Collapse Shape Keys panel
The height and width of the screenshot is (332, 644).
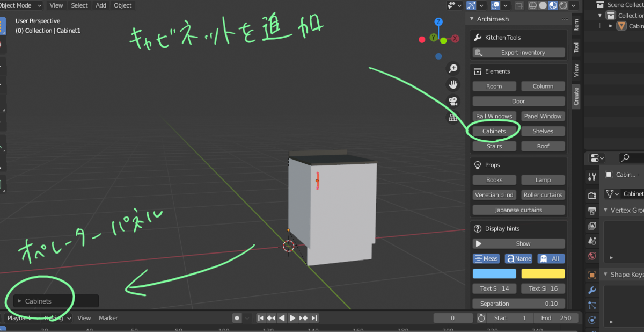(x=606, y=275)
